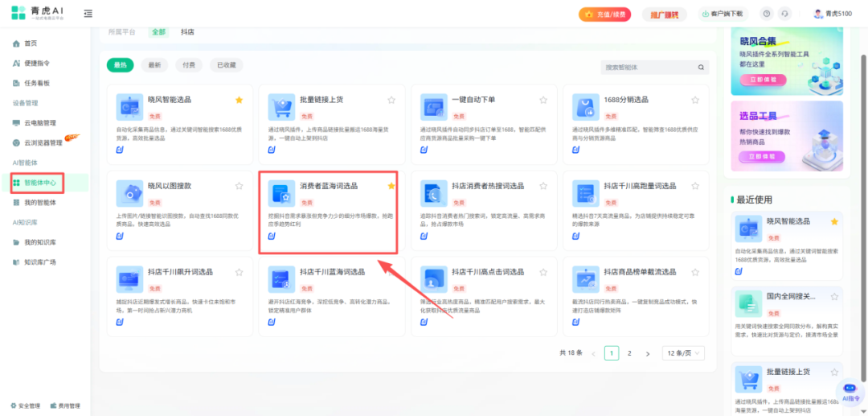
Task: Select the 已收藏 filter tab
Action: 227,65
